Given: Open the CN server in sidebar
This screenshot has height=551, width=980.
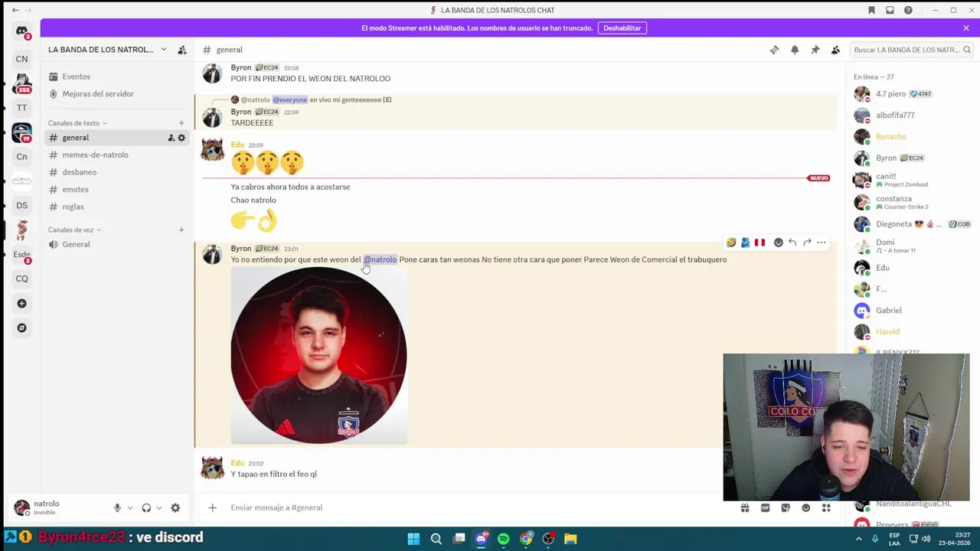Looking at the screenshot, I should click(21, 59).
